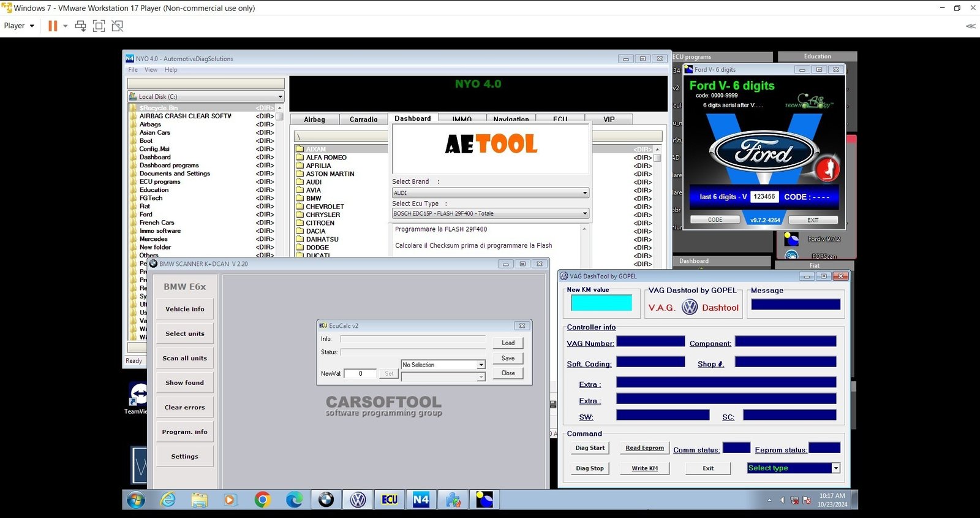Click the cyan New KM value field
Image resolution: width=980 pixels, height=518 pixels.
(x=601, y=303)
